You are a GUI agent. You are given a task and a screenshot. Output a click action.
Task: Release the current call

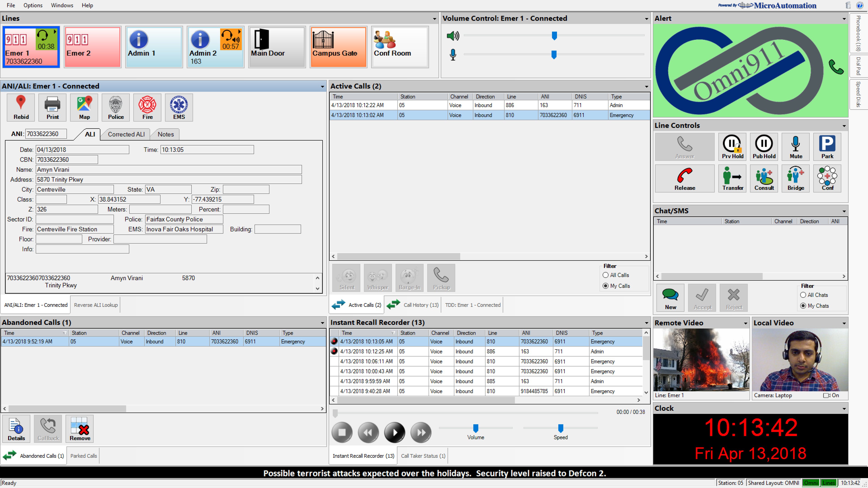684,178
